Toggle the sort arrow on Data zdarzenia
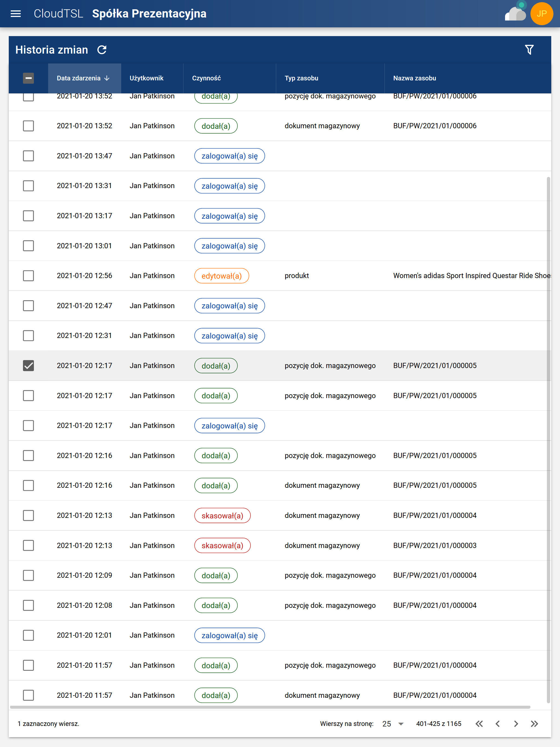560x747 pixels. pyautogui.click(x=107, y=78)
